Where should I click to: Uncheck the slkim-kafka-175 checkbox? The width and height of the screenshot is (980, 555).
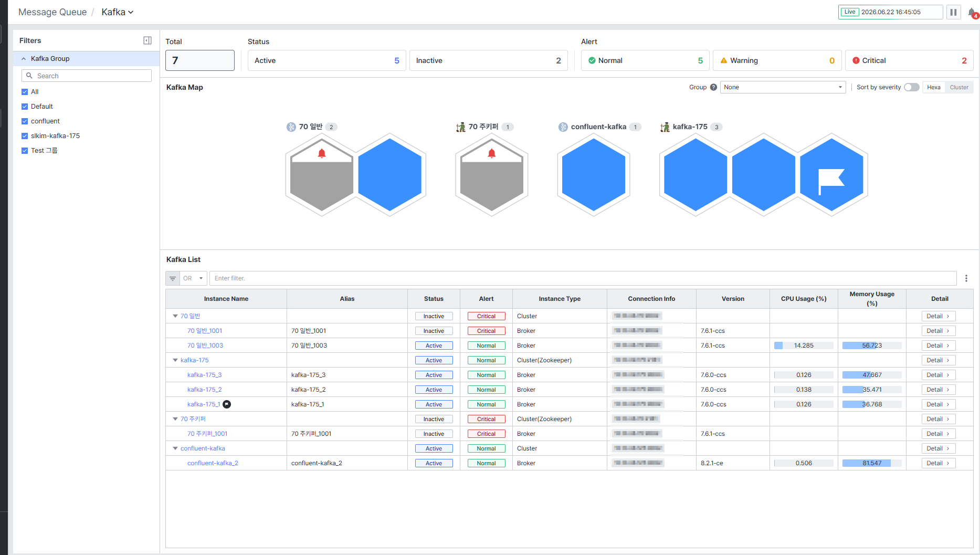point(25,136)
